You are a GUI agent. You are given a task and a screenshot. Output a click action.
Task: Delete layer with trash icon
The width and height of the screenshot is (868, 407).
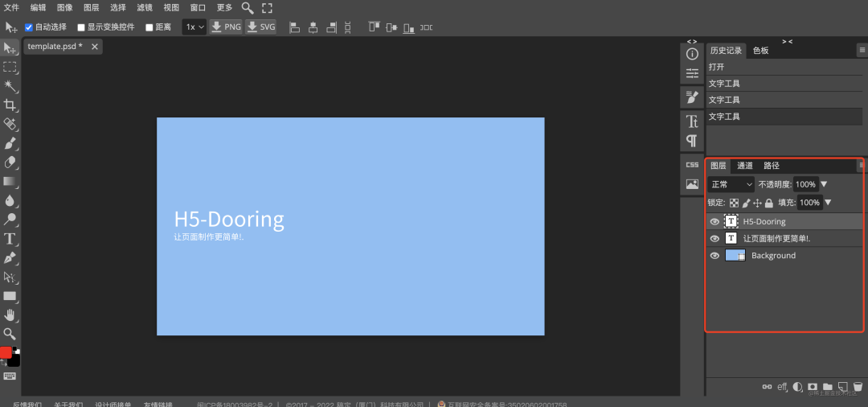pyautogui.click(x=858, y=387)
